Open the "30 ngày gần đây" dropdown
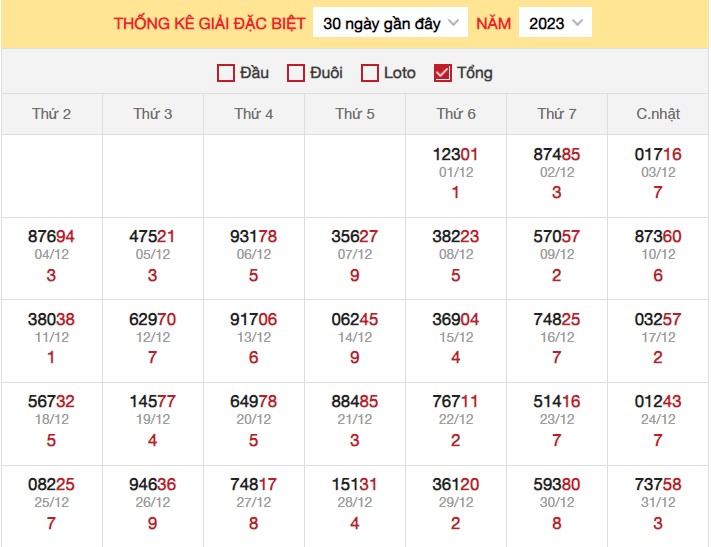The image size is (711, 547). click(x=390, y=23)
